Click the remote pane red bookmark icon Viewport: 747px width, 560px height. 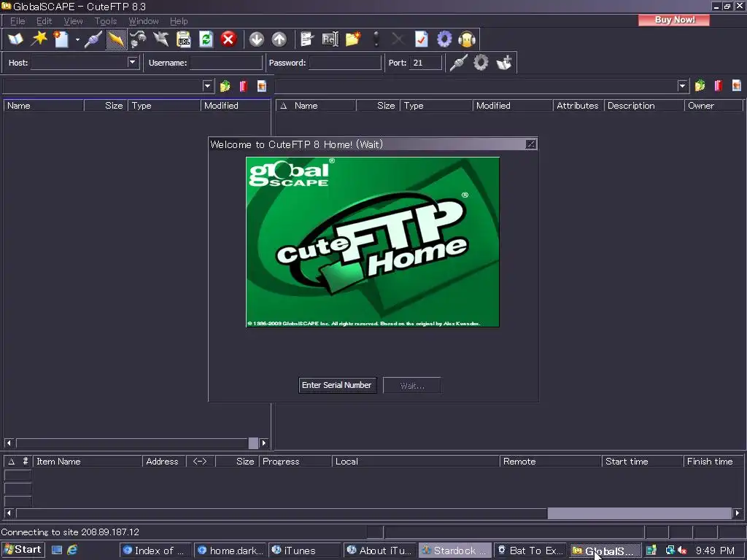click(x=719, y=86)
